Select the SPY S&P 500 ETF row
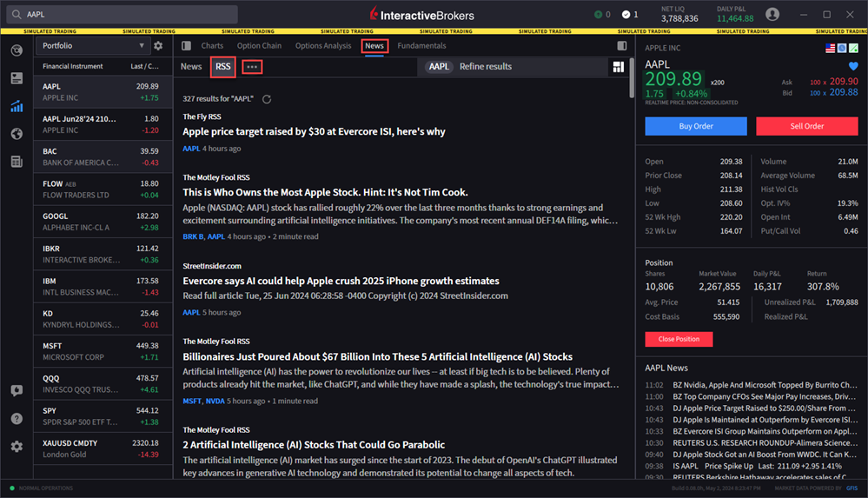 coord(103,416)
